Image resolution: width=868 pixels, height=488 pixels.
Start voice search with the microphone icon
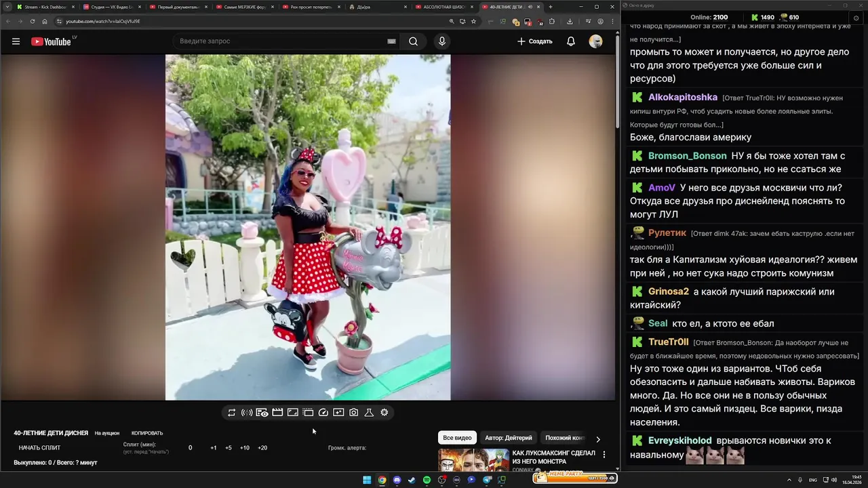442,41
